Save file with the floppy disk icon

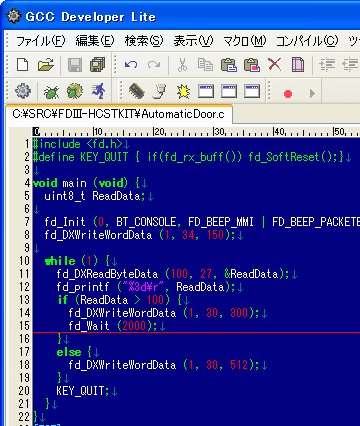tap(75, 64)
